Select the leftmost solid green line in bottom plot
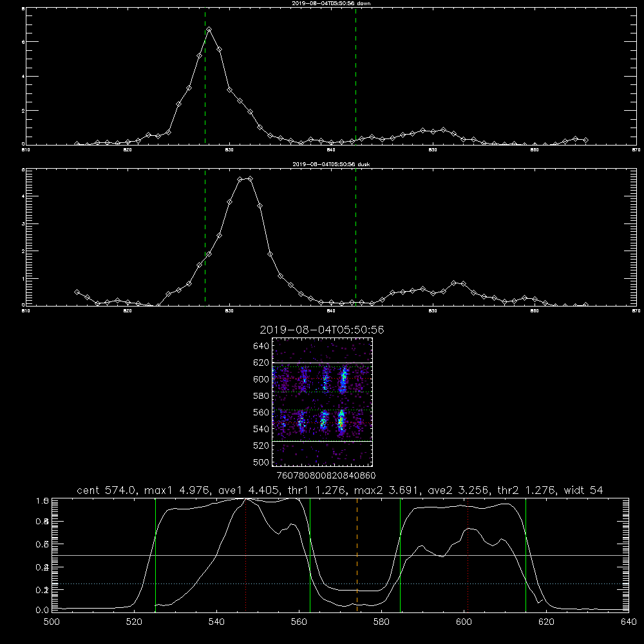644x644 pixels. 155,555
